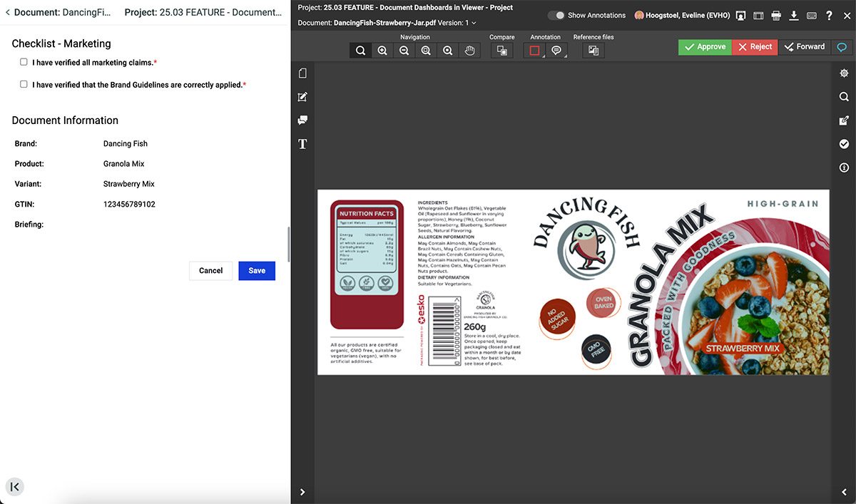Go back using the Document breadcrumb arrow
The width and height of the screenshot is (856, 504).
click(x=8, y=12)
